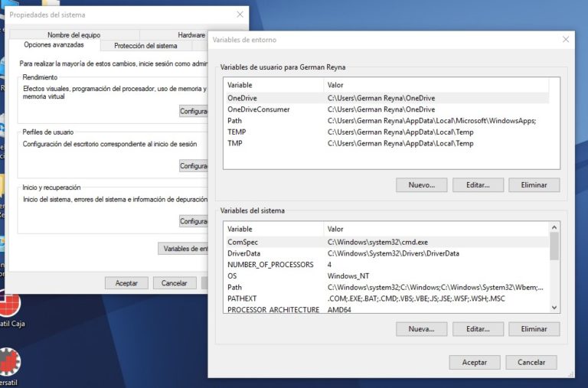Click the Variables de entorno button
The height and width of the screenshot is (388, 588).
tap(184, 249)
